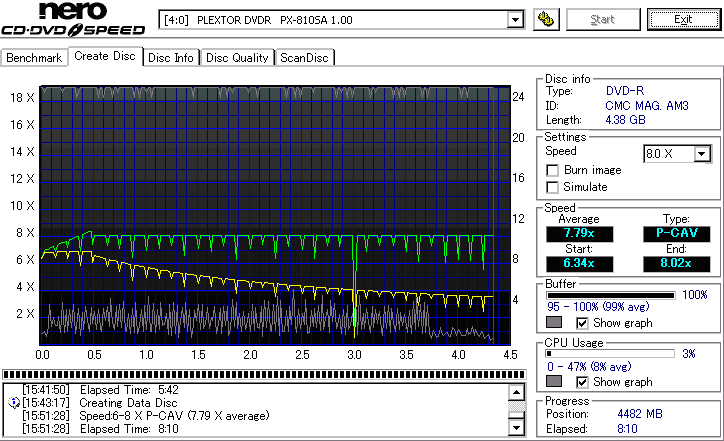Select the ScanDisc tab
This screenshot has width=724, height=441.
(x=304, y=58)
